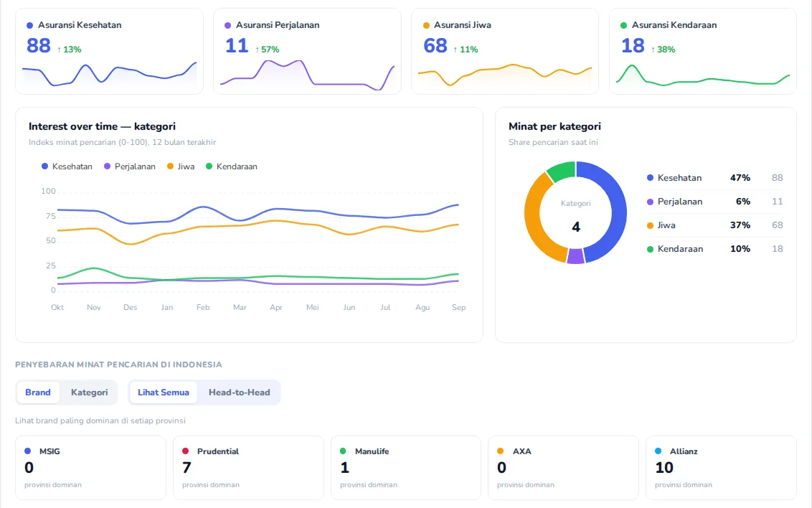This screenshot has width=812, height=508.
Task: Click the 'Minat per kategori' heading
Action: 554,126
